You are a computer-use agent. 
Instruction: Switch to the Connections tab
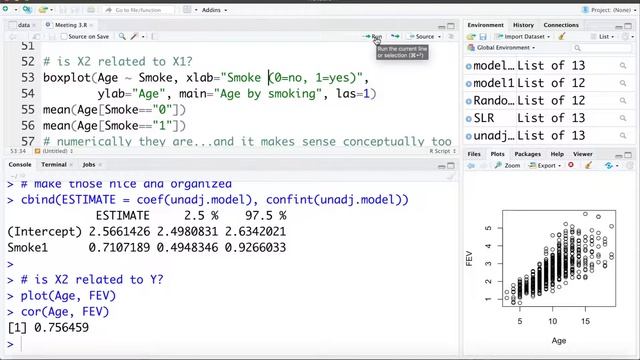click(x=561, y=25)
